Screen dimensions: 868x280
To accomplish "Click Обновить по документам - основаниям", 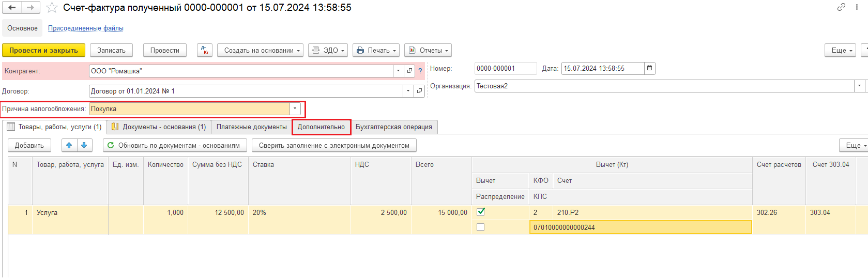I will click(x=175, y=145).
